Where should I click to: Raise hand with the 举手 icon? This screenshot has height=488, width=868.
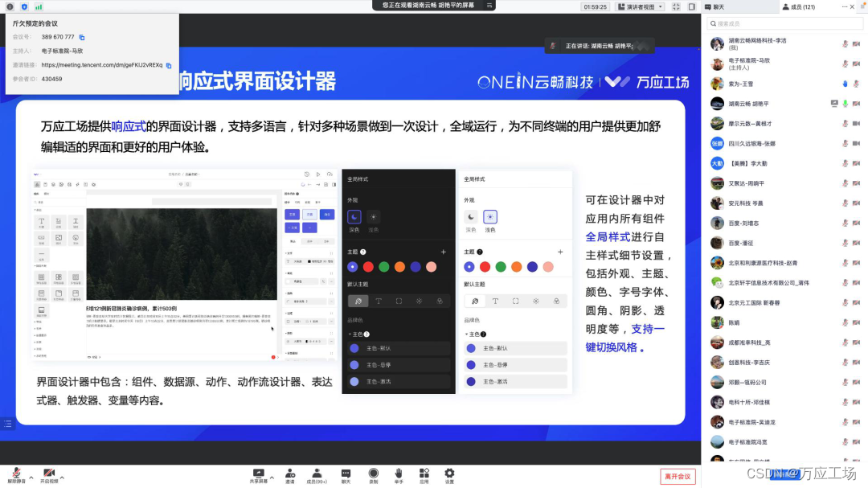(399, 473)
